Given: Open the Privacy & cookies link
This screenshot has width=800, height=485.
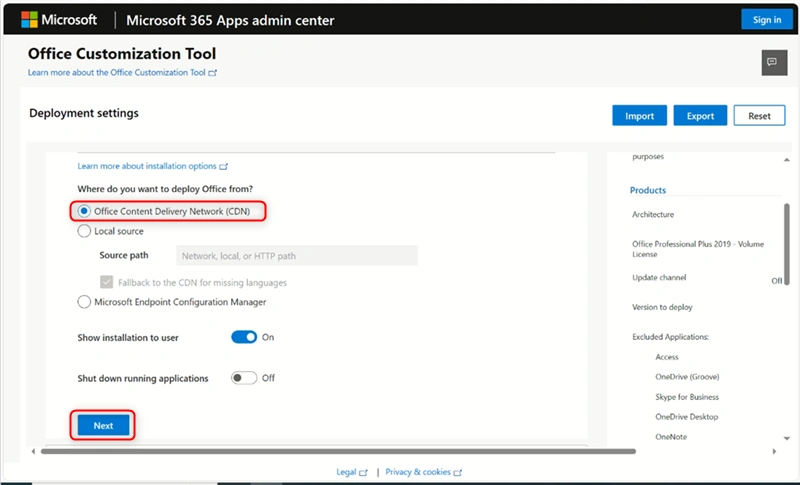Looking at the screenshot, I should click(x=423, y=472).
